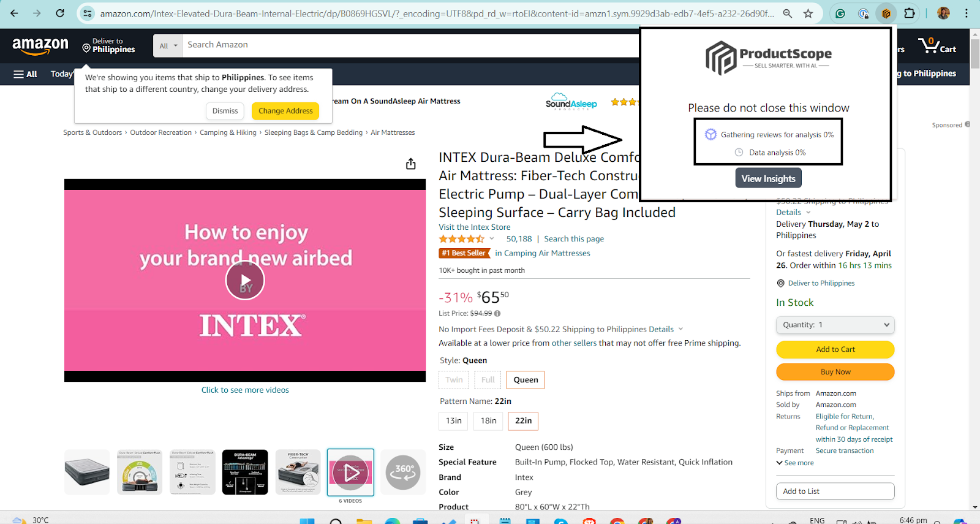Open the SoundAsleep sponsored banner logo
This screenshot has width=980, height=524.
pyautogui.click(x=571, y=101)
